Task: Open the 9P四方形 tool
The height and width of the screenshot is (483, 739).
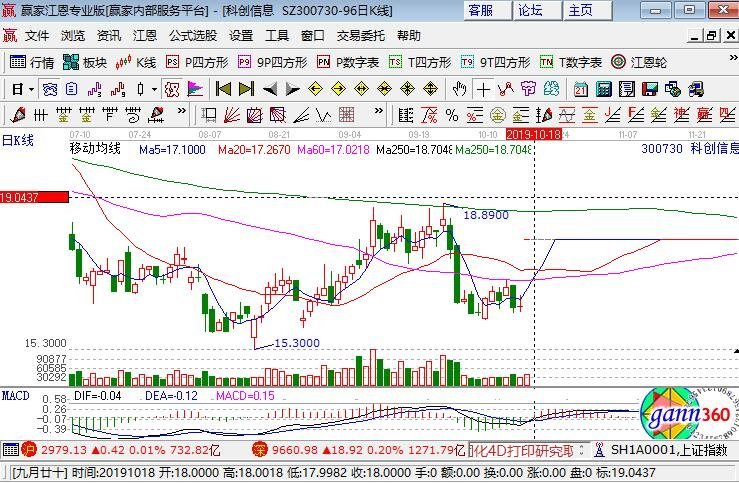Action: pos(272,62)
